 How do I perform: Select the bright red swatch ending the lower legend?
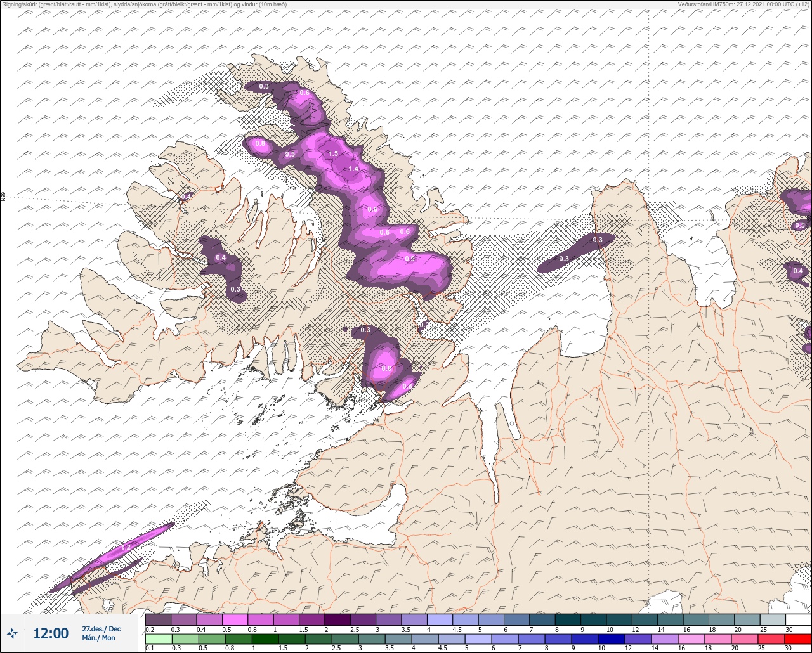(x=798, y=639)
